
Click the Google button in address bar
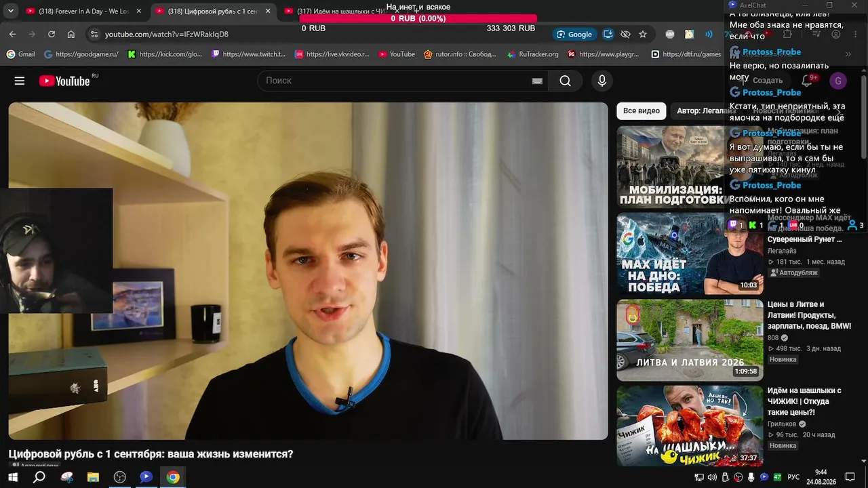574,34
